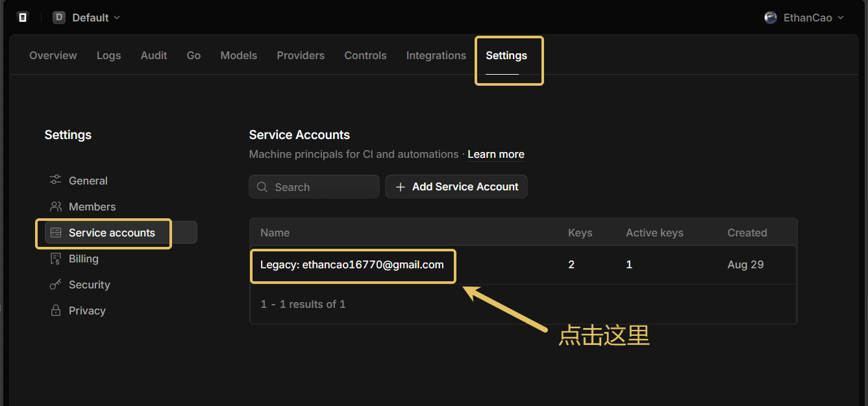This screenshot has height=406, width=868.
Task: Open Privacy settings in the sidebar
Action: point(87,311)
